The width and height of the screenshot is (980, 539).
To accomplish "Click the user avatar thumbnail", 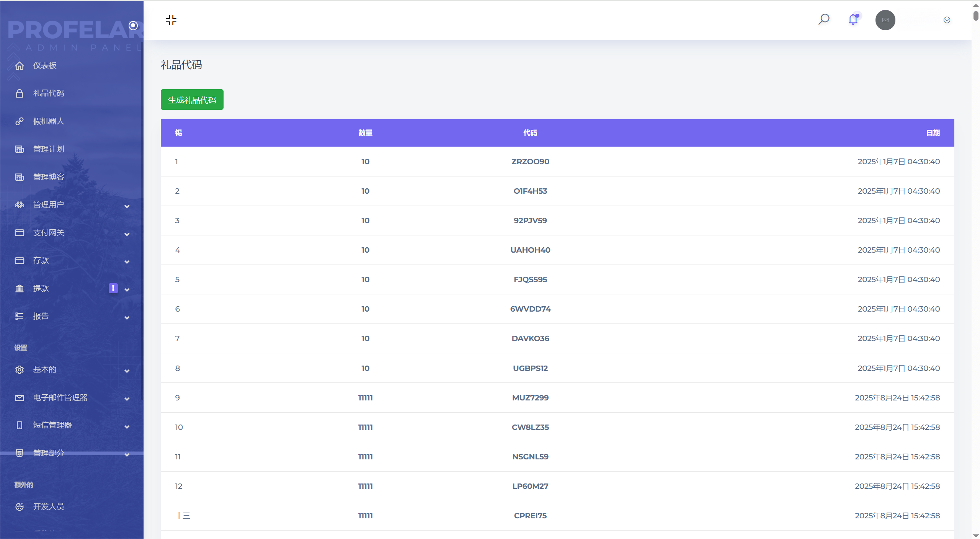I will (x=885, y=20).
